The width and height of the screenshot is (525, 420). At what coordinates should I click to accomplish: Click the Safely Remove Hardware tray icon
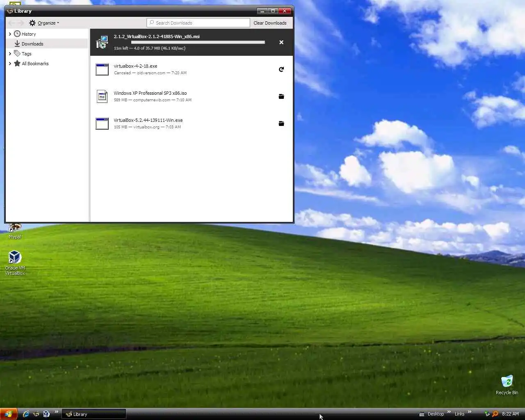click(x=487, y=414)
